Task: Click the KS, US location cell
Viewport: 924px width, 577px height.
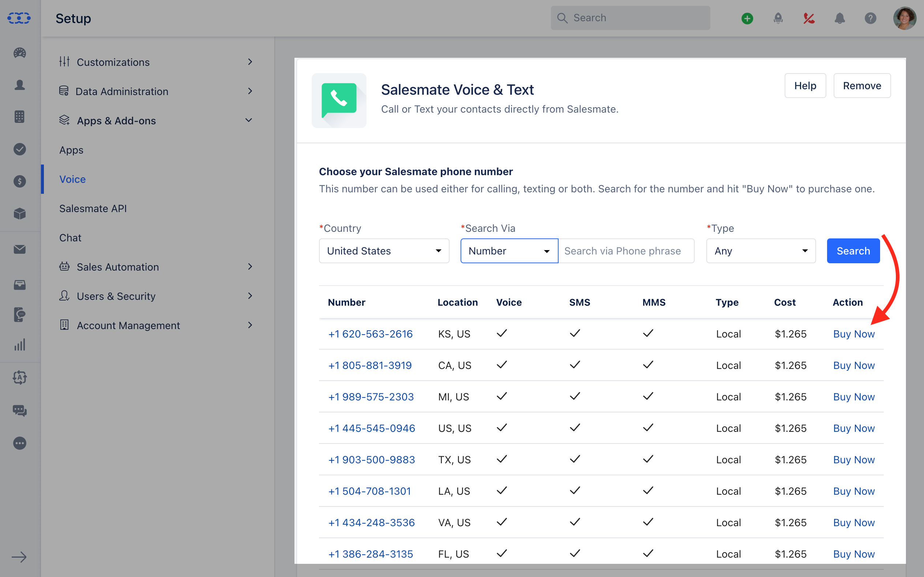Action: pos(454,334)
